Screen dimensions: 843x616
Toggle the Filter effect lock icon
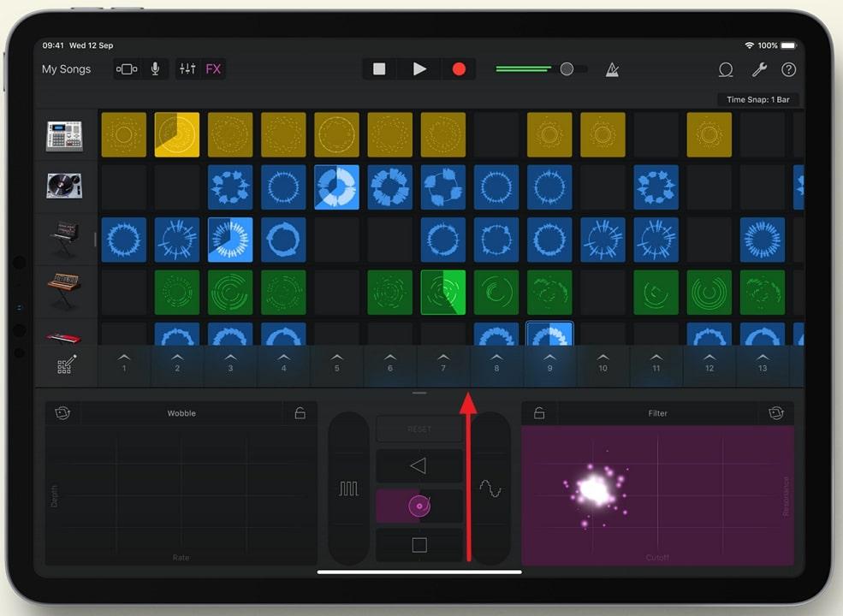pos(537,412)
